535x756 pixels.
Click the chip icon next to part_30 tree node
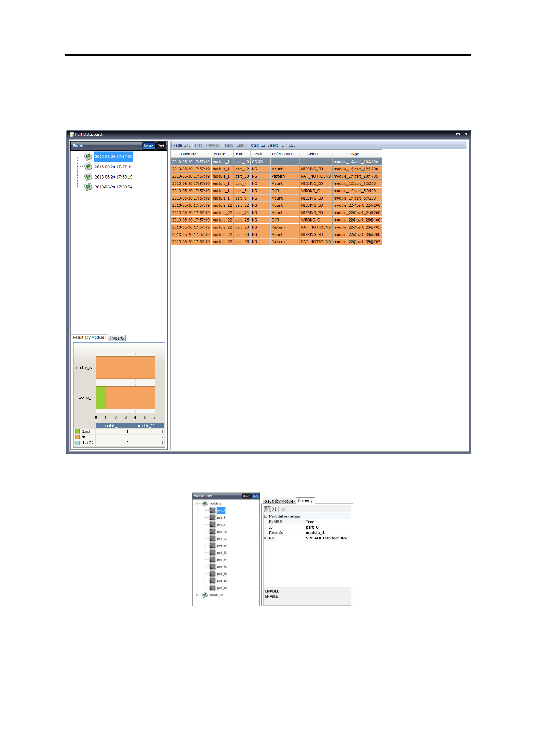click(213, 581)
